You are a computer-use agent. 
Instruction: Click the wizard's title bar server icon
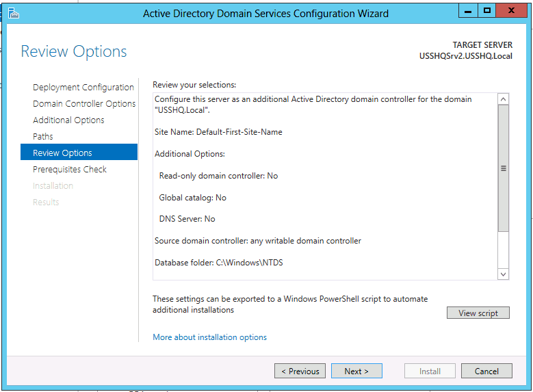tap(14, 13)
